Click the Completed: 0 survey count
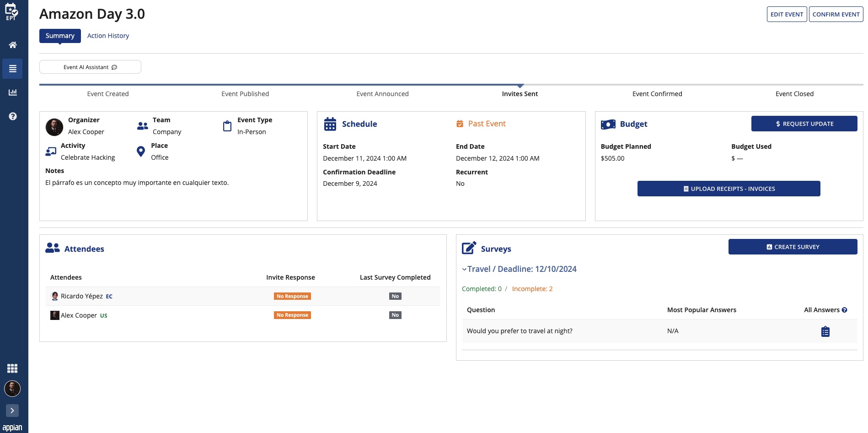Screen dimensions: 868x433 (x=482, y=289)
